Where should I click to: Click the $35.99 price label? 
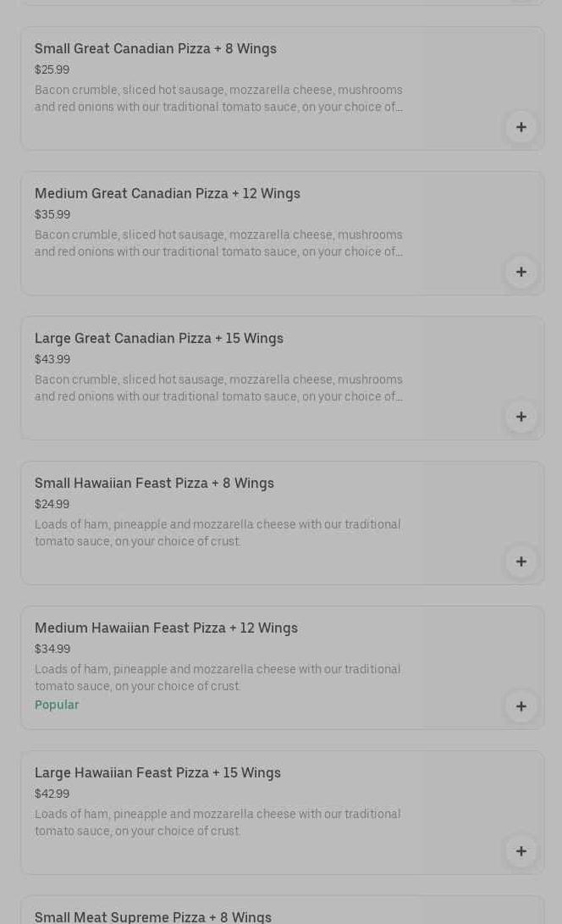(x=52, y=215)
